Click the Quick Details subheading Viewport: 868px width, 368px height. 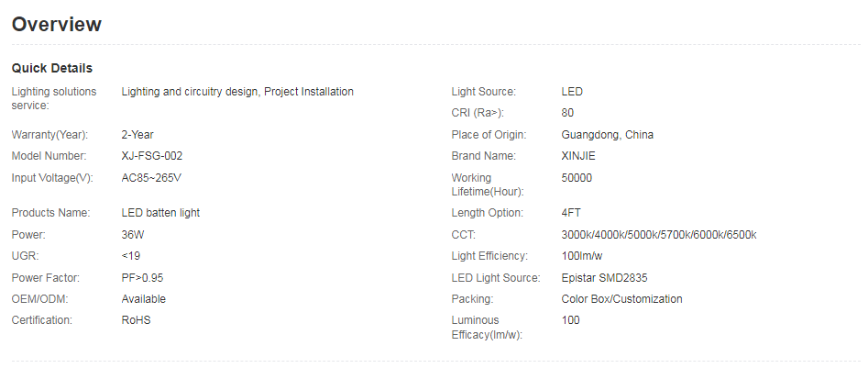(52, 68)
